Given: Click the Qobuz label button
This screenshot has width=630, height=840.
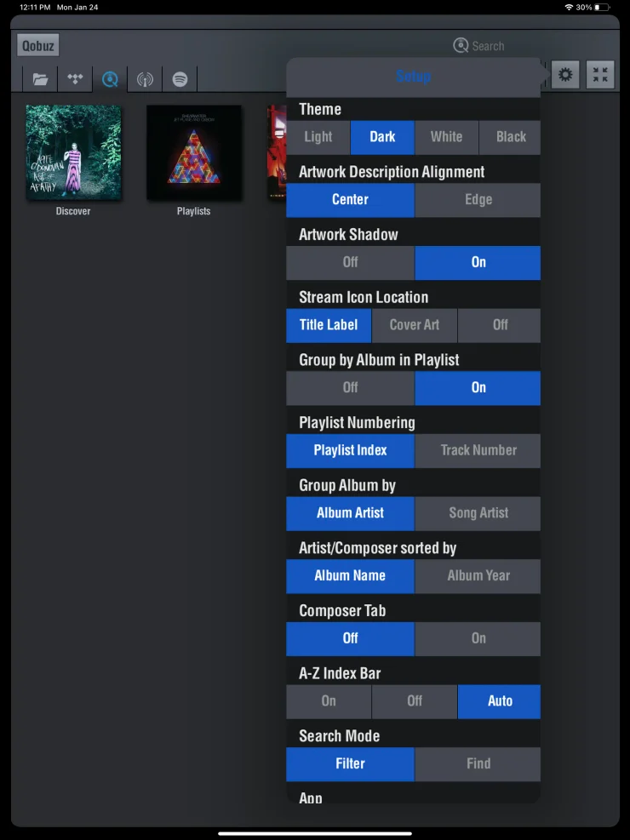Looking at the screenshot, I should click(38, 46).
